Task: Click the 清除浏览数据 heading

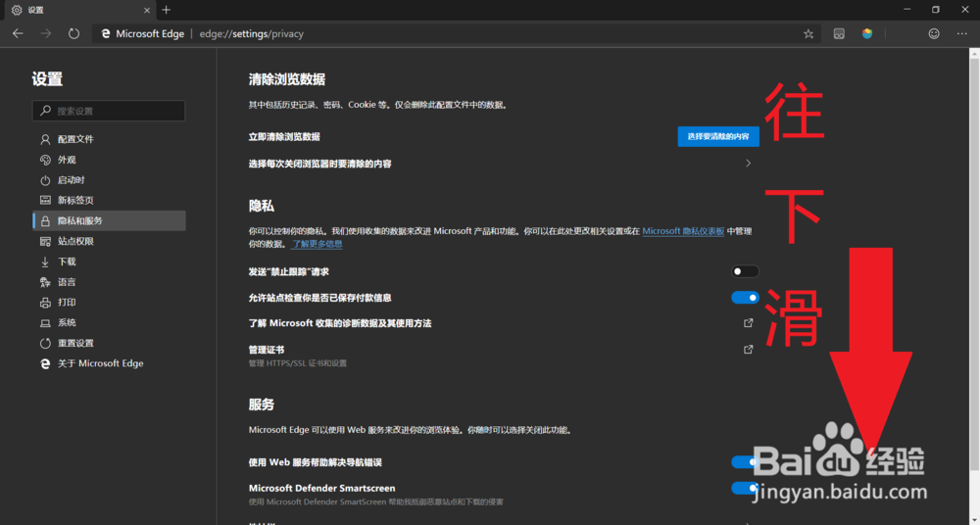Action: coord(287,79)
